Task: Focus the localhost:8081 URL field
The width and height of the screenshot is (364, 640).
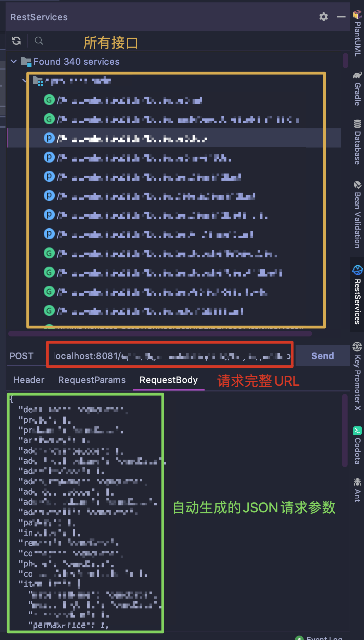Action: [170, 356]
